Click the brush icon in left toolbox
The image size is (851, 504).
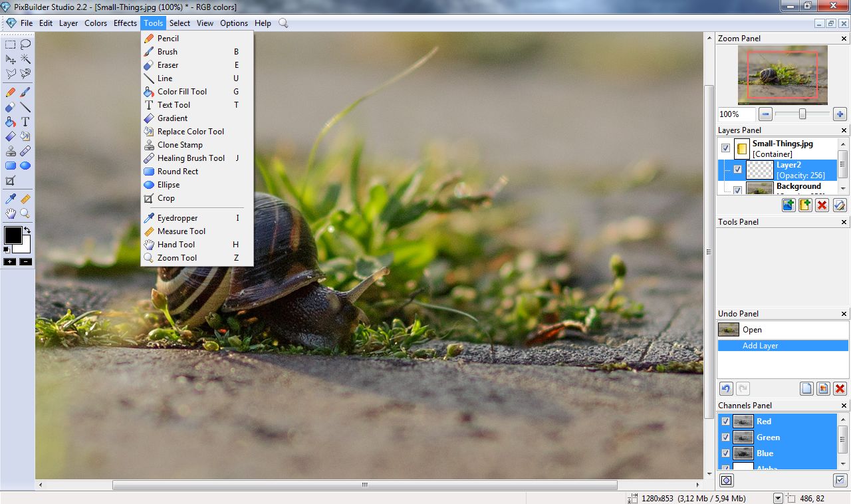[25, 92]
